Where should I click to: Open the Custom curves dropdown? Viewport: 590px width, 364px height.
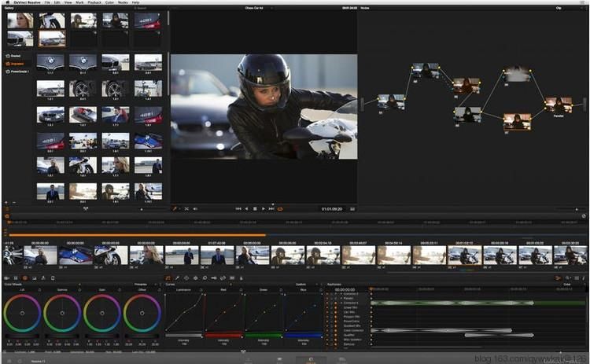tap(301, 284)
